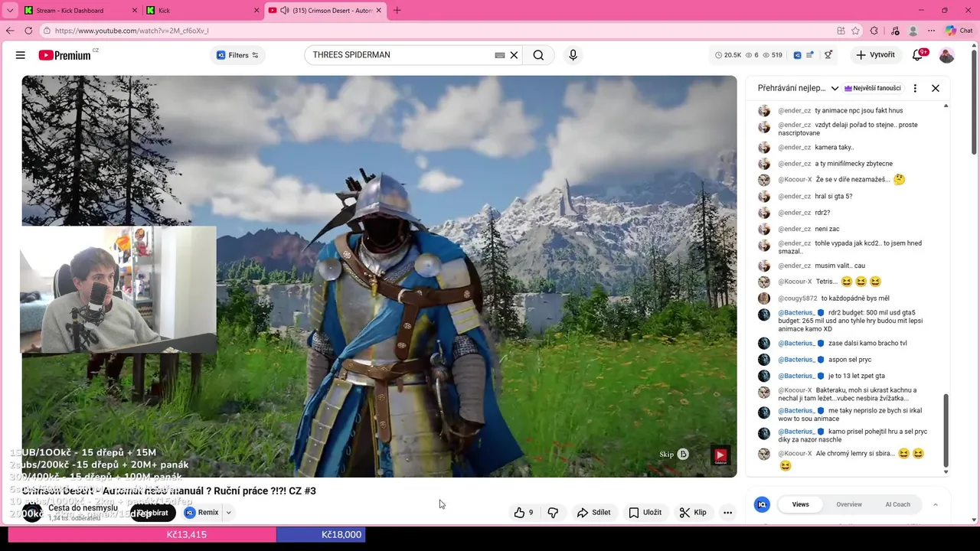Like the video with thumbs up
The width and height of the screenshot is (980, 551).
tap(524, 513)
